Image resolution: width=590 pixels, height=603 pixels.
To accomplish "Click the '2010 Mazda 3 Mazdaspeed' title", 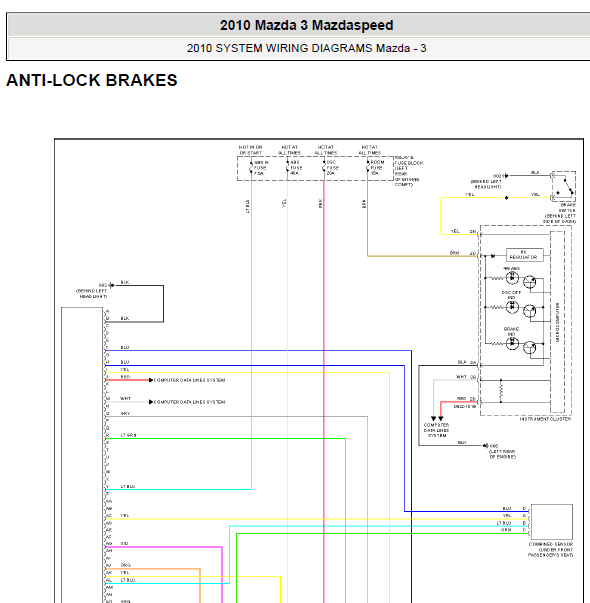I will 306,25.
